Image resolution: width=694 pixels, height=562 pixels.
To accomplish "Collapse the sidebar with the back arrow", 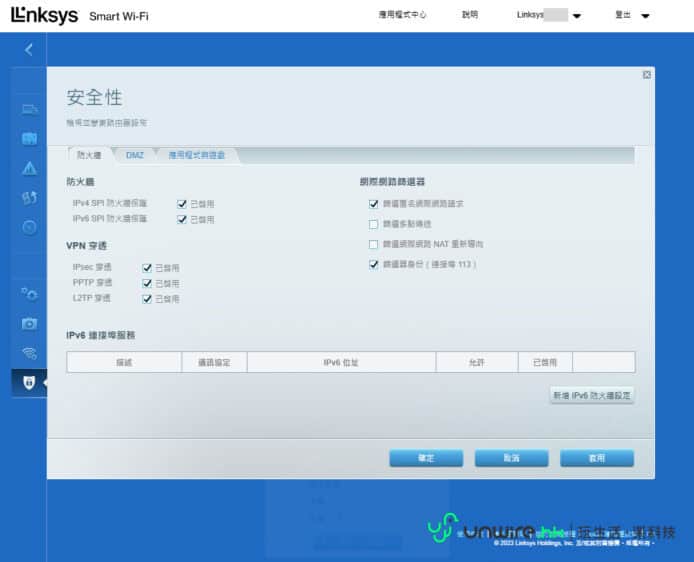I will (29, 49).
